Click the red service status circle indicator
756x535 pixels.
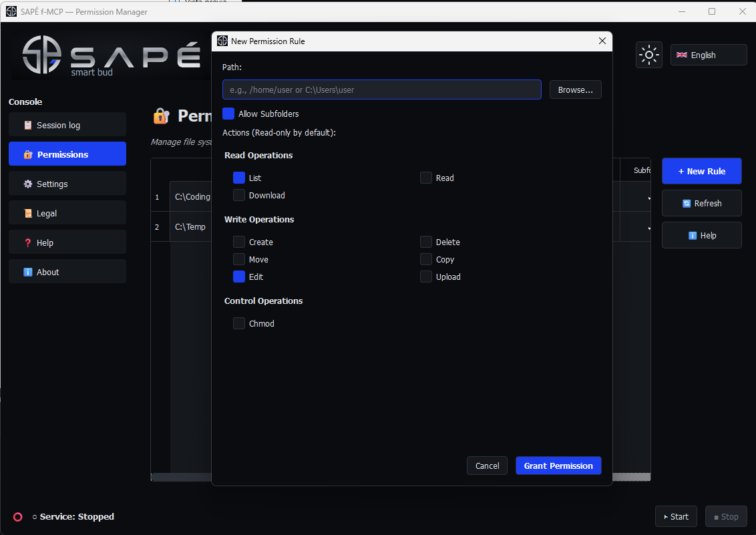(x=18, y=517)
